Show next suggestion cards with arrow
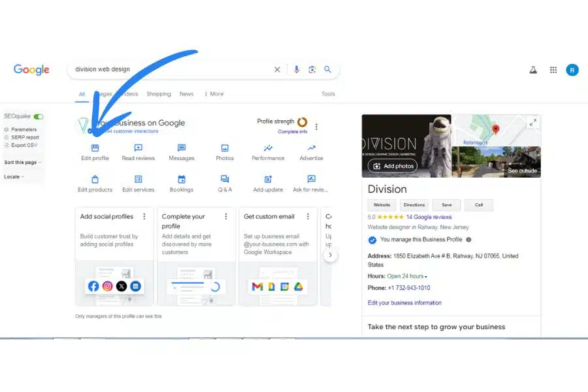 (x=330, y=255)
